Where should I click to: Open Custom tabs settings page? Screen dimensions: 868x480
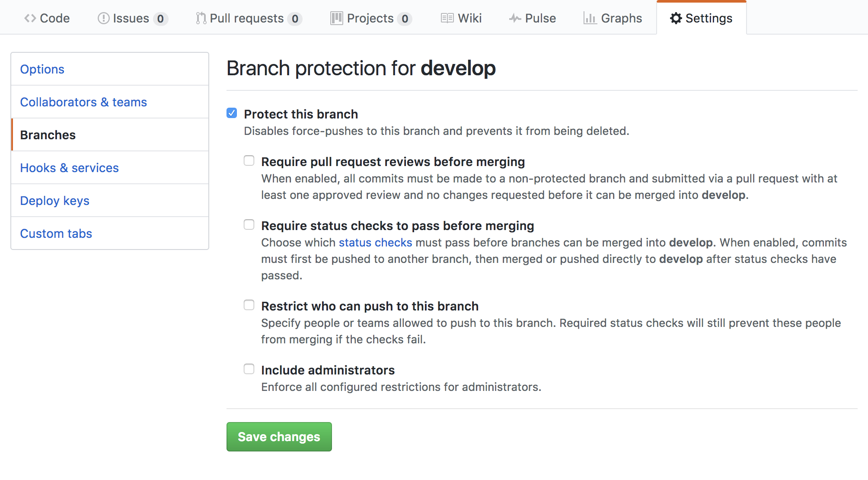(56, 234)
